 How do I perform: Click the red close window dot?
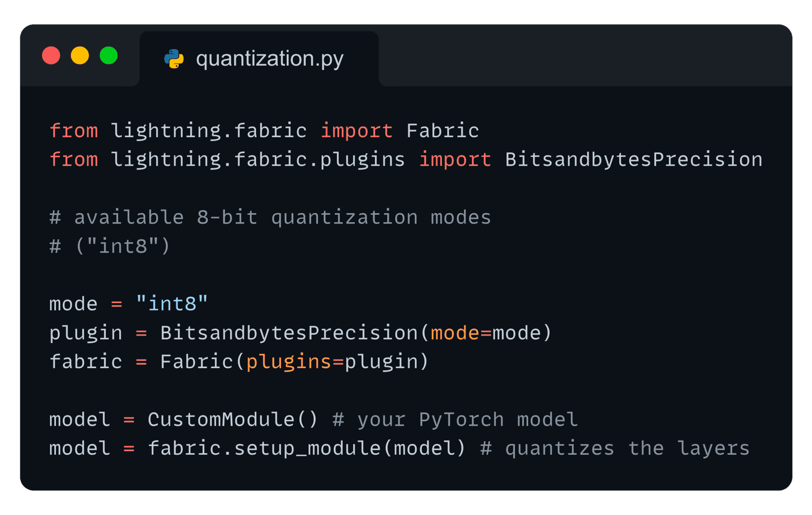click(x=51, y=55)
